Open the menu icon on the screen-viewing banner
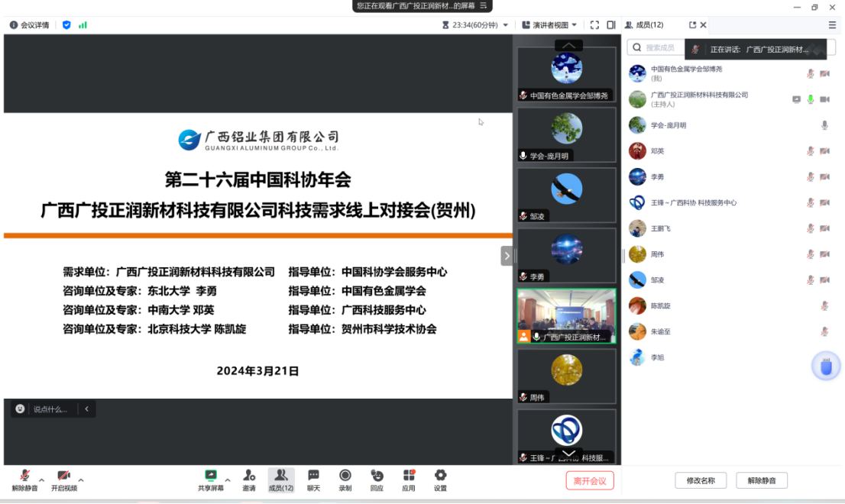845x504 pixels. 484,5
